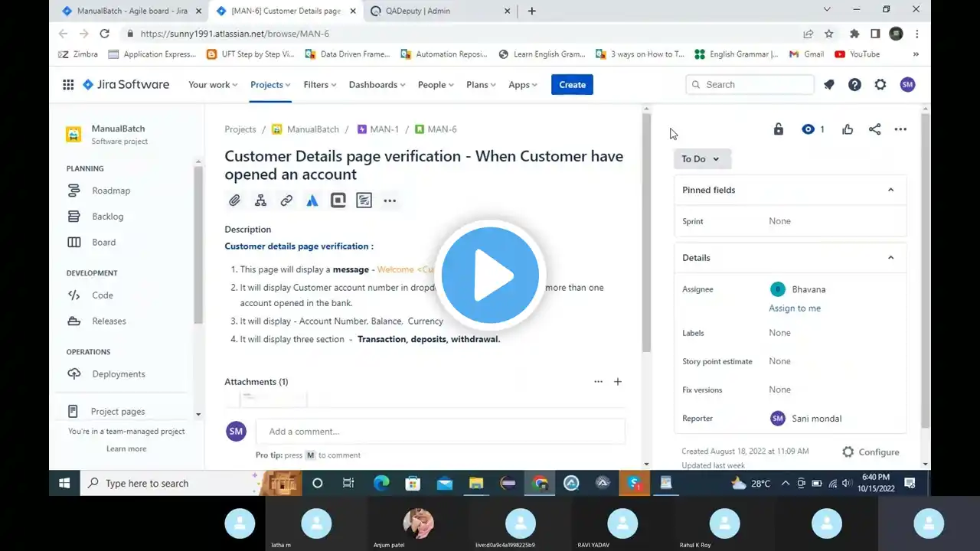
Task: Attach a file with paperclip icon
Action: click(x=235, y=201)
